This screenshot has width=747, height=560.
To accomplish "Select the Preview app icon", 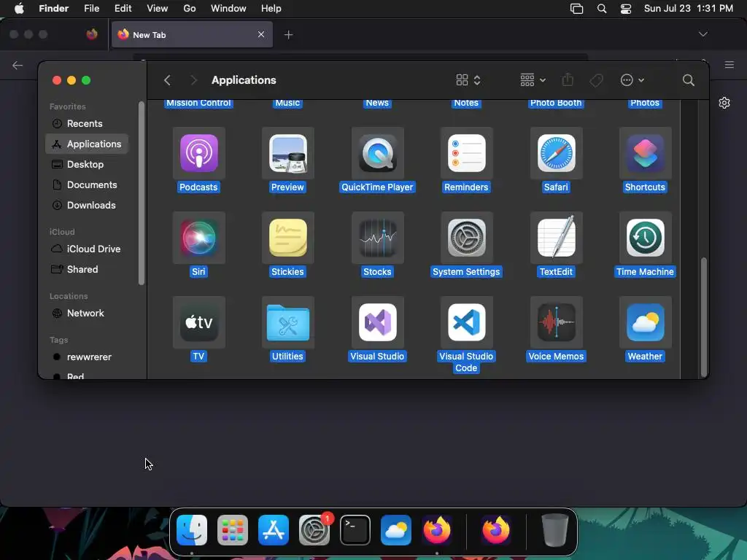I will point(287,153).
